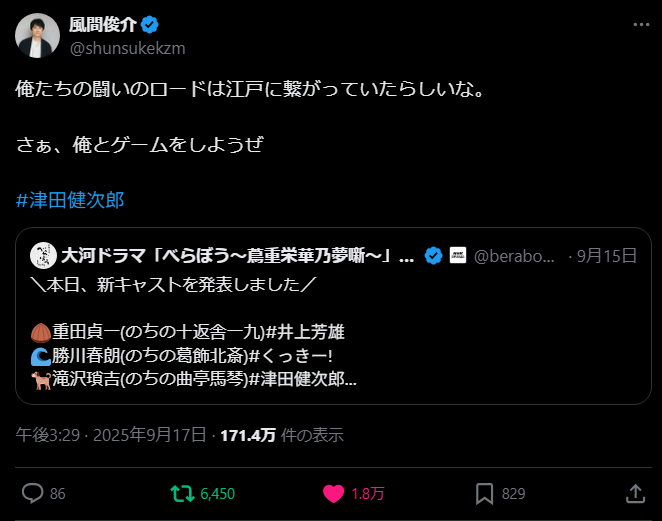Click the 午後3:29 · 2025年9月17日 timestamp
Viewport: 662px width, 521px height.
pos(111,435)
